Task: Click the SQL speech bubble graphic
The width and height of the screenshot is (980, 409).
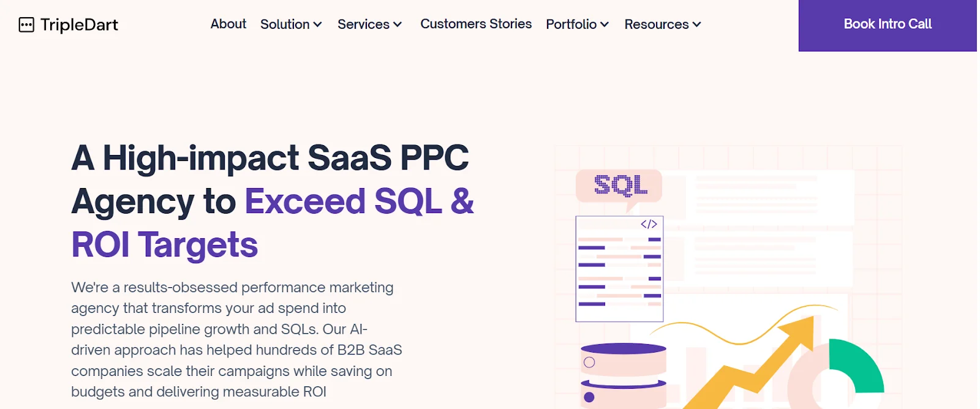Action: point(619,186)
